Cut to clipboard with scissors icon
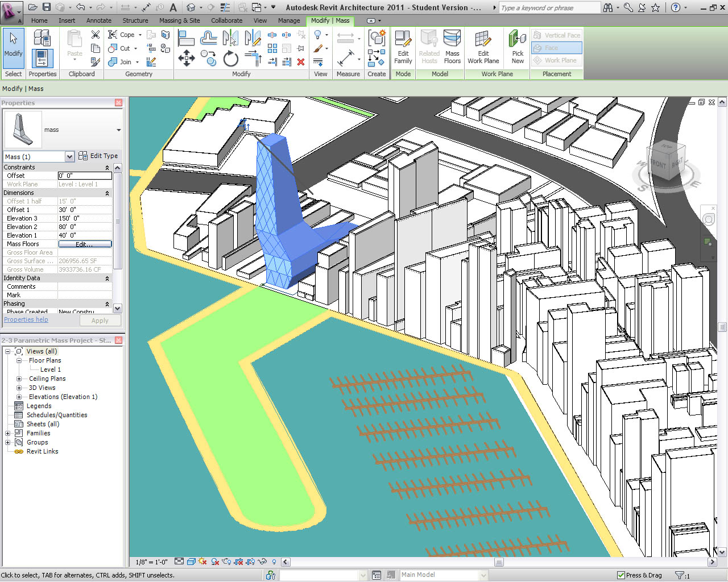Screen dimensions: 728x582 [x=96, y=35]
